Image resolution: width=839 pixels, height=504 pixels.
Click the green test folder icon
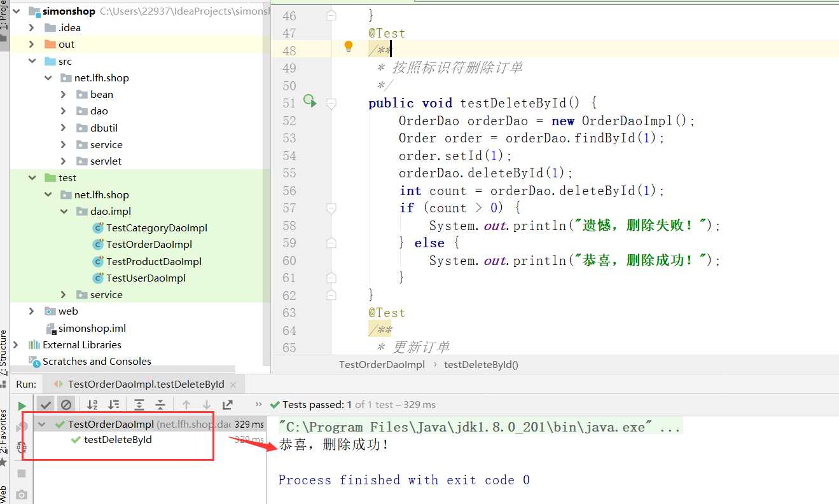click(50, 177)
